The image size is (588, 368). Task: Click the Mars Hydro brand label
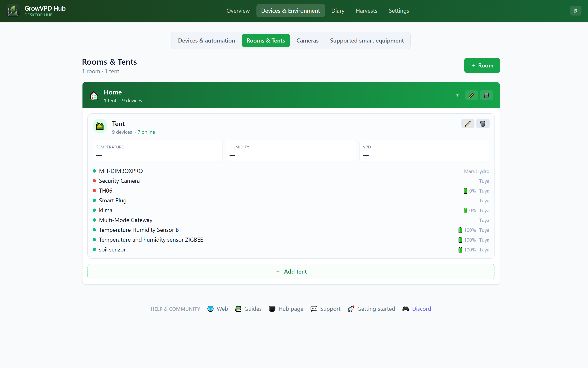point(477,171)
